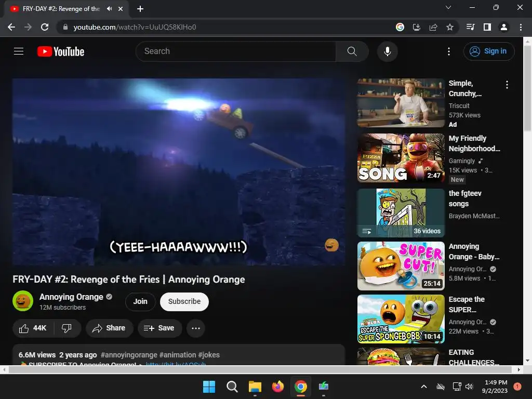Open the fgteev songs playlist thumbnail
This screenshot has height=399, width=532.
pyautogui.click(x=401, y=212)
